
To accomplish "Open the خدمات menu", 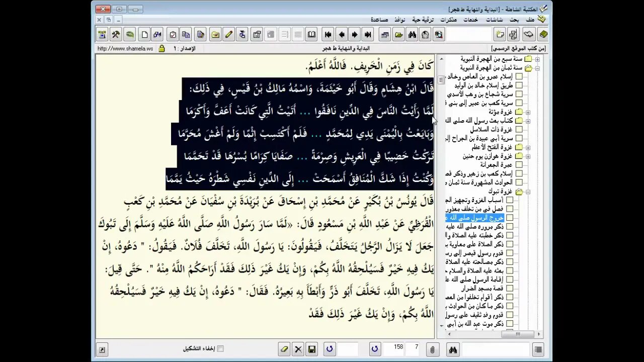I will tap(470, 20).
